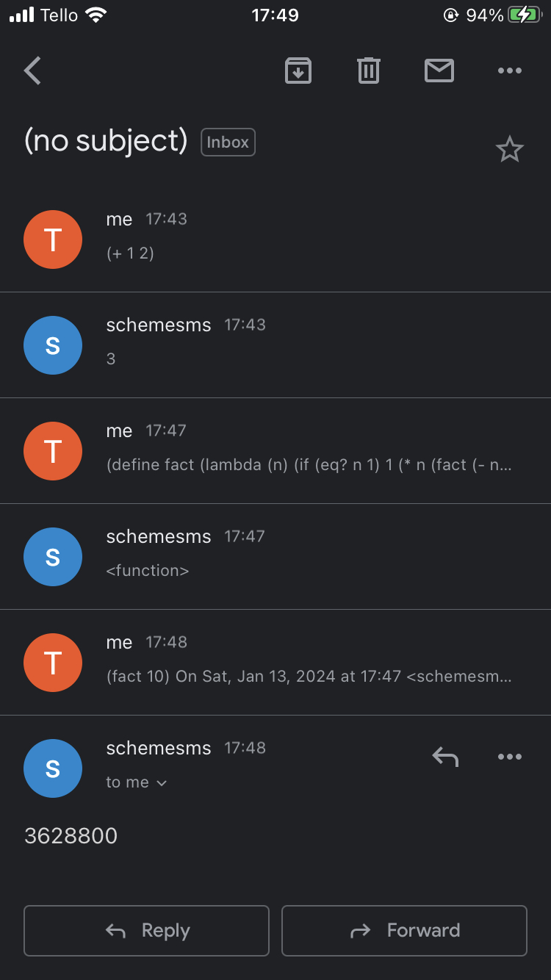Tap the blue avatar on the 17:48 schemesms message
This screenshot has width=551, height=980.
tap(53, 768)
